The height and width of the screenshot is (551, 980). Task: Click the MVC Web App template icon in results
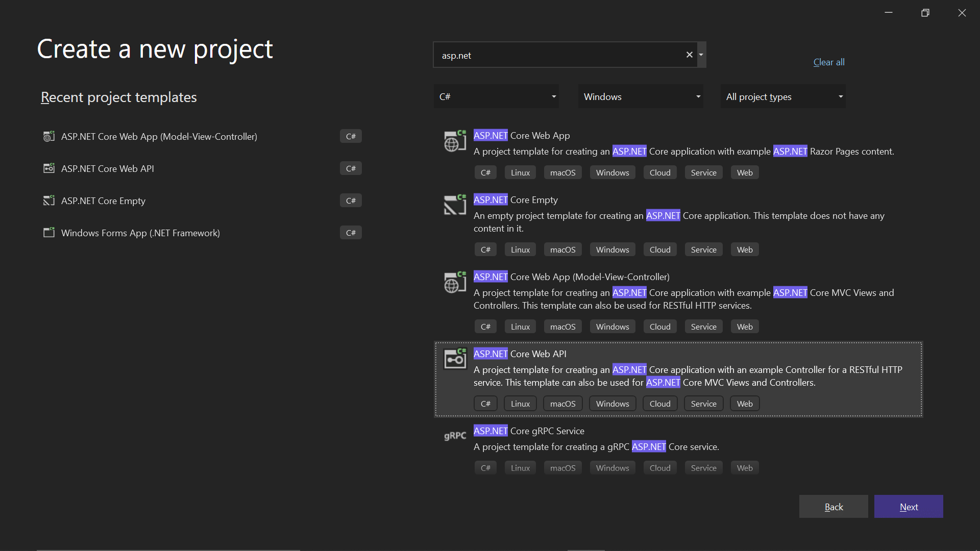coord(455,283)
